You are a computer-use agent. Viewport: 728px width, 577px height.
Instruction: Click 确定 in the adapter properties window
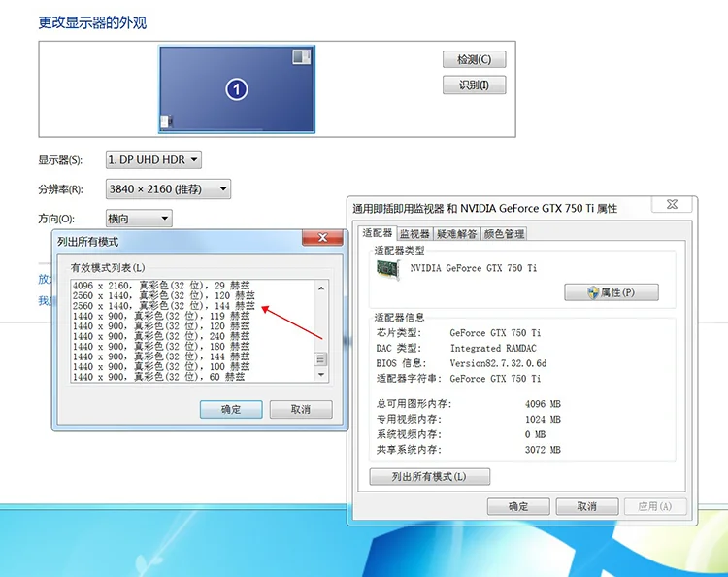pos(518,506)
